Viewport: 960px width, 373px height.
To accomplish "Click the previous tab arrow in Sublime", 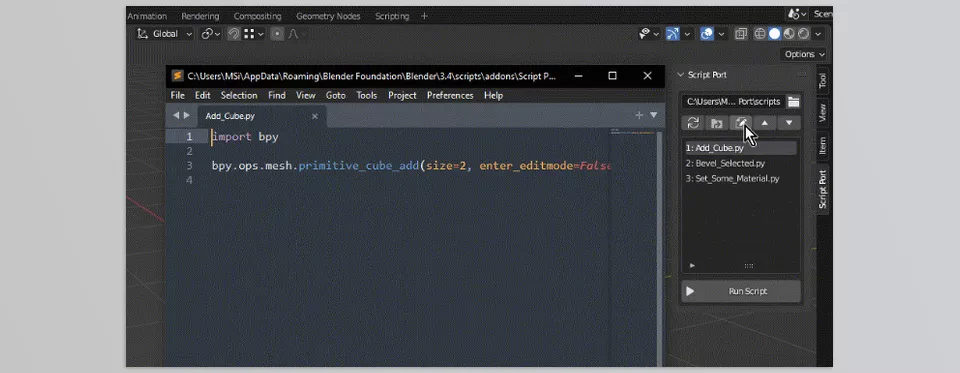I will tap(176, 115).
